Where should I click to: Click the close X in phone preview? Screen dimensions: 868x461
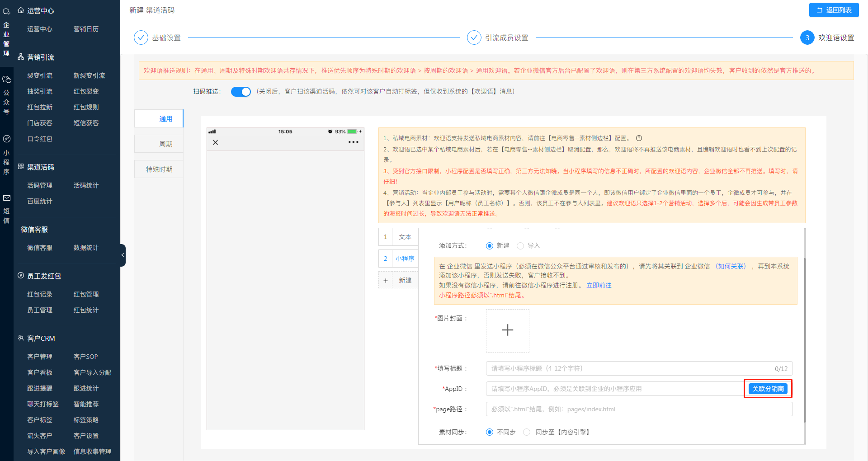[215, 142]
